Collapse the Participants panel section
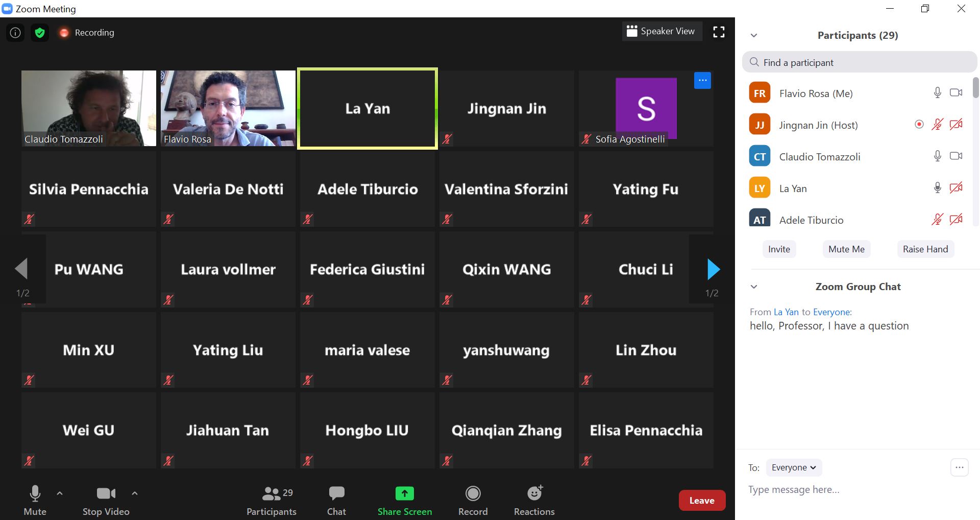Screen dimensions: 980x520 [754, 35]
